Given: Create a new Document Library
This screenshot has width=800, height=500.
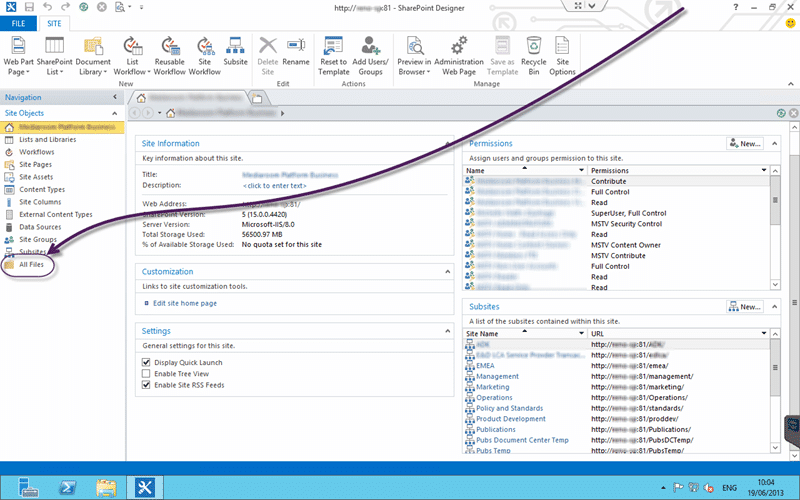Looking at the screenshot, I should point(93,56).
